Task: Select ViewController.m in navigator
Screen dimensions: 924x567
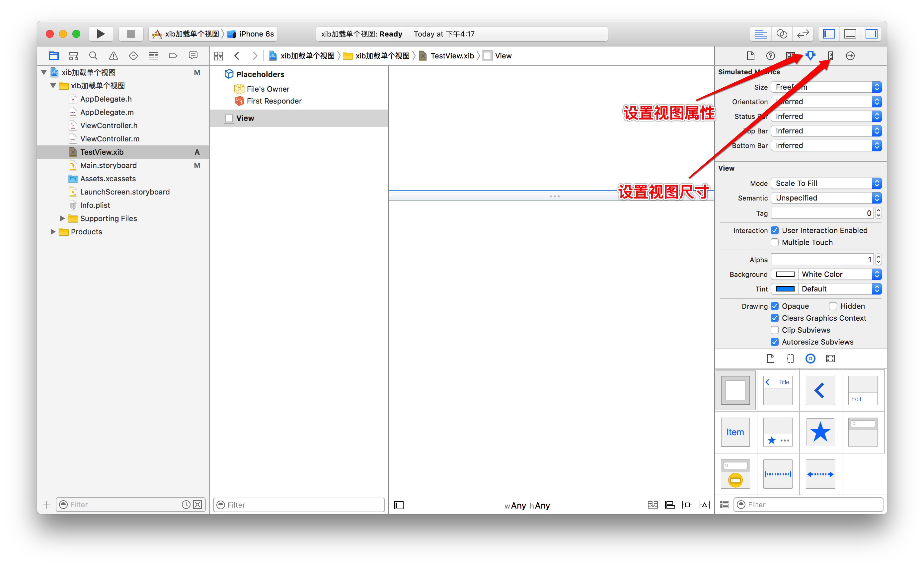Action: 110,139
